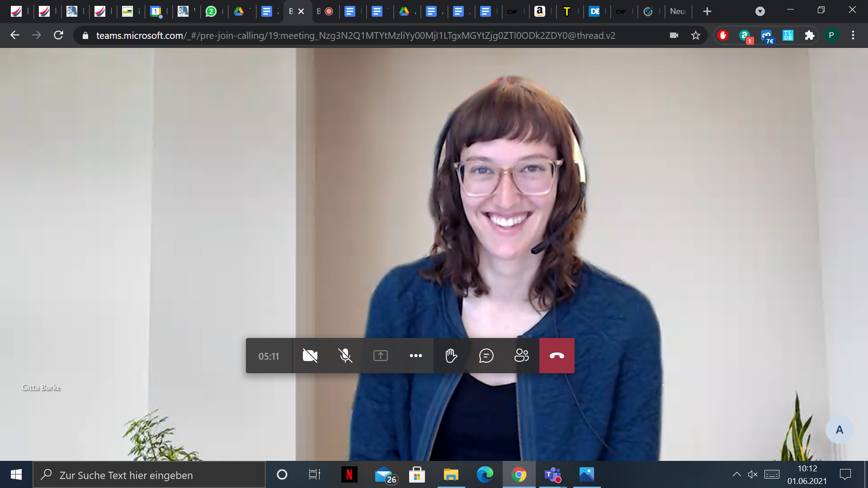This screenshot has height=488, width=868.
Task: Open Netflix from the taskbar
Action: click(349, 475)
